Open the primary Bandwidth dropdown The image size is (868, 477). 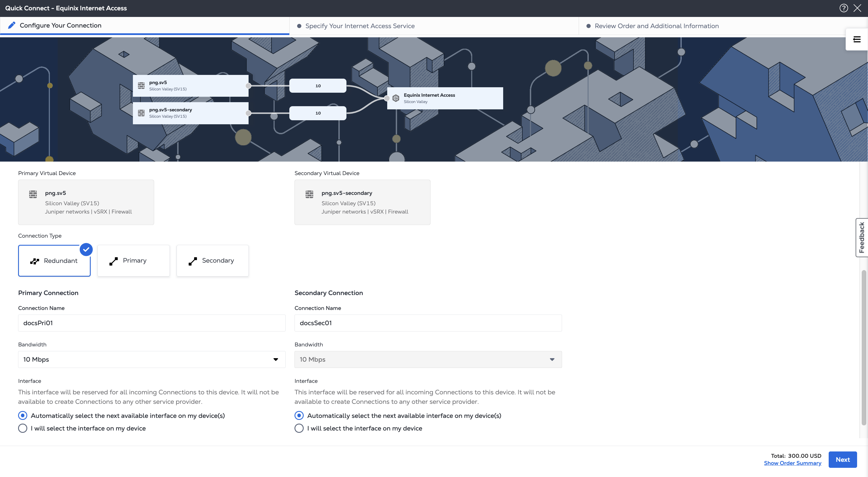point(152,359)
